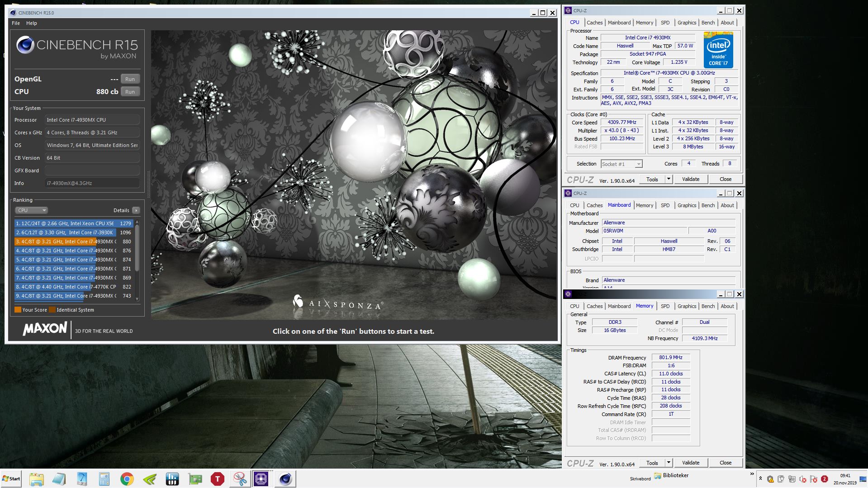Select highlighted ranking row with score 880

point(74,242)
